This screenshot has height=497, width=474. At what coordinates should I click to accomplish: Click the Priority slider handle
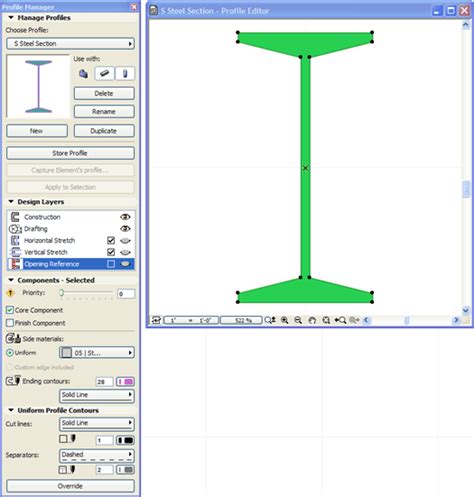click(x=62, y=293)
